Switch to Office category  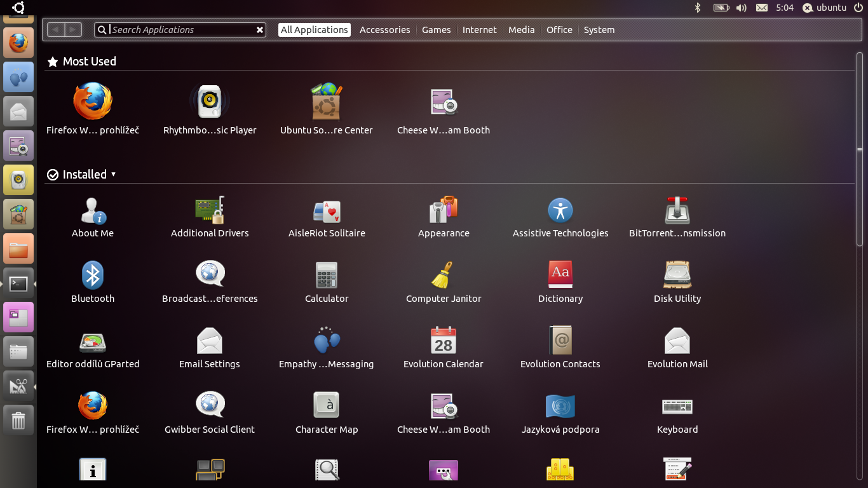point(559,30)
